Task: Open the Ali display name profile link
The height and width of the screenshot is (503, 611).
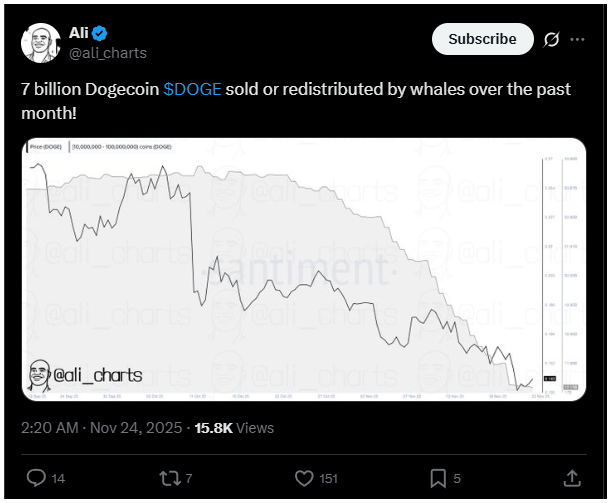Action: coord(78,32)
